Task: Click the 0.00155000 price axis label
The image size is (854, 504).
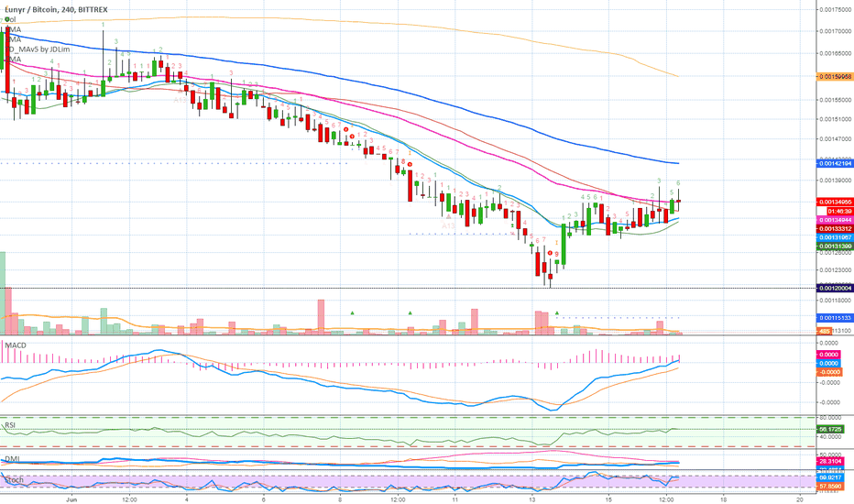Action: (836, 100)
